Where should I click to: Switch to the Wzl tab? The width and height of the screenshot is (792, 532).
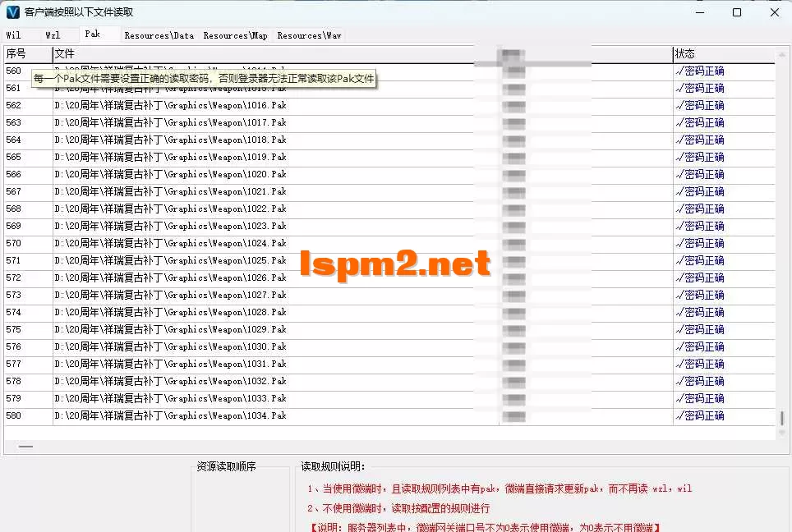point(53,35)
